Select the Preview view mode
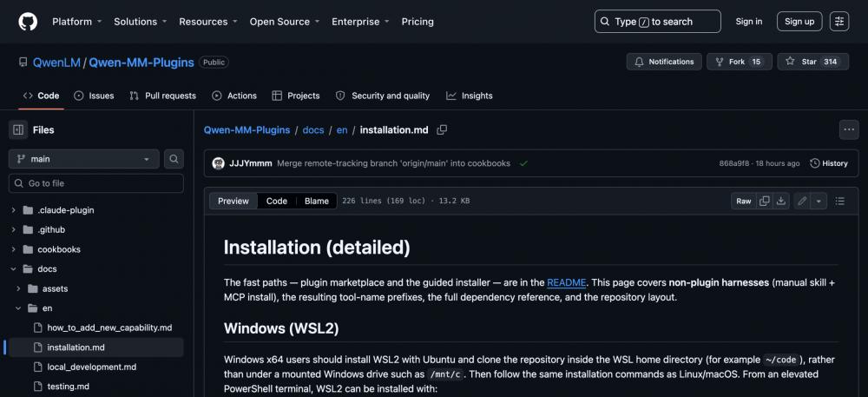The width and height of the screenshot is (868, 397). tap(233, 201)
